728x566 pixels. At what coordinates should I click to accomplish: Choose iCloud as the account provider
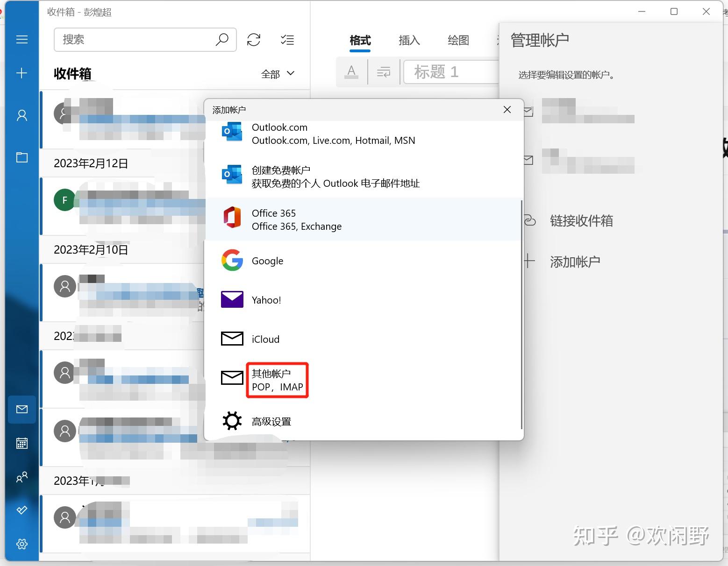click(265, 339)
